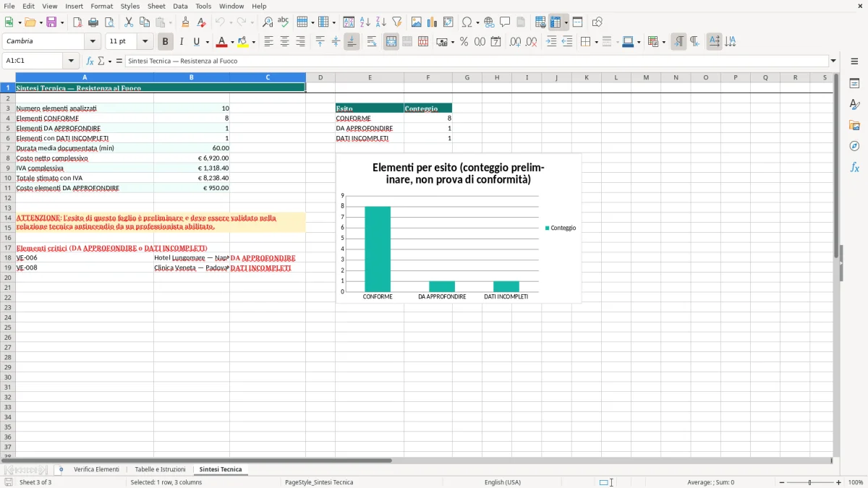Open sidebar Gallery panel
This screenshot has width=868, height=488.
click(854, 125)
